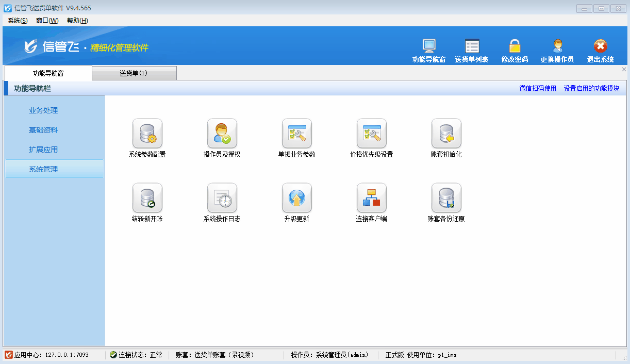
Task: Click 退出系统 button
Action: click(x=600, y=51)
